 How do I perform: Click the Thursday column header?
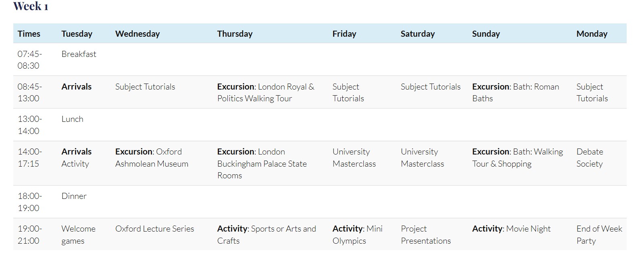click(x=235, y=34)
